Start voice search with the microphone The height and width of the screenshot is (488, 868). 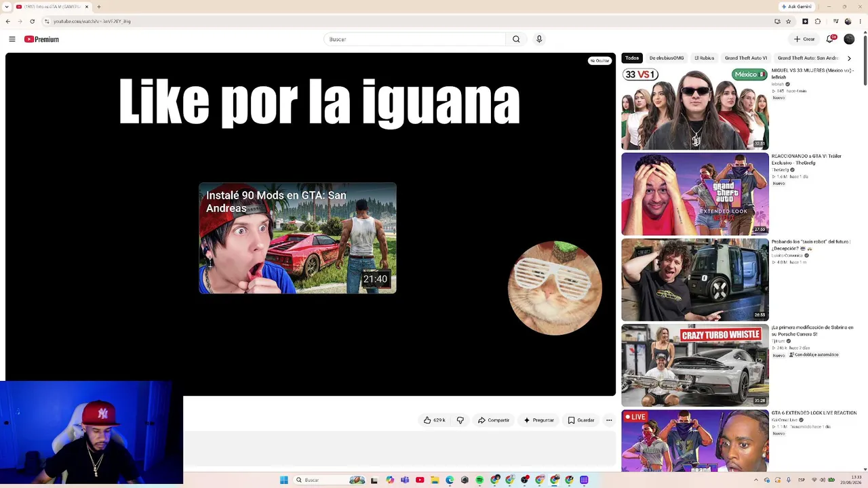coord(539,39)
